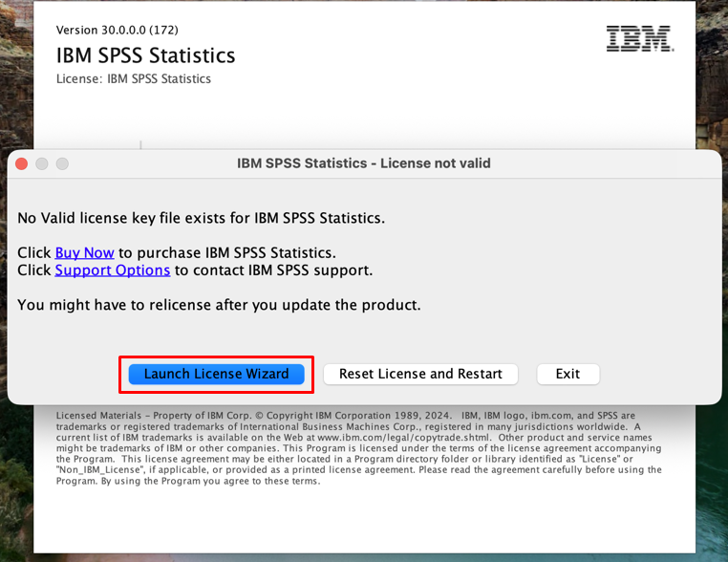728x562 pixels.
Task: Click the dialog title 'License not valid'
Action: (363, 163)
